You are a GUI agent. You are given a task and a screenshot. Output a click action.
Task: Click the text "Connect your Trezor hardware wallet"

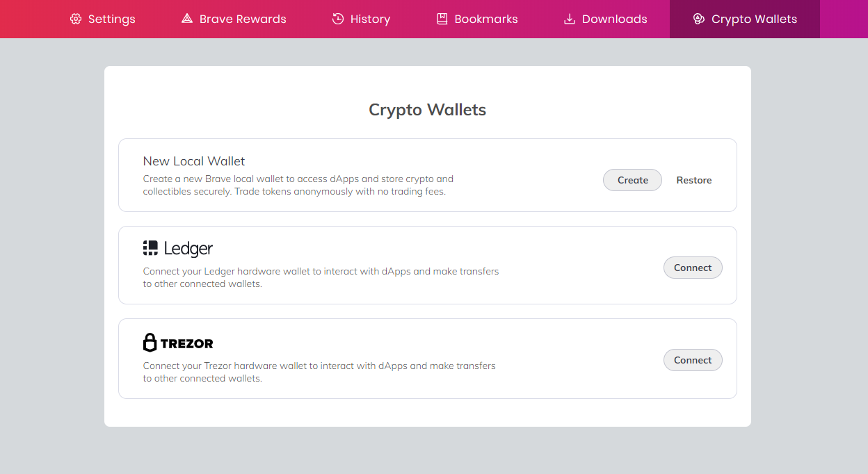coord(319,372)
